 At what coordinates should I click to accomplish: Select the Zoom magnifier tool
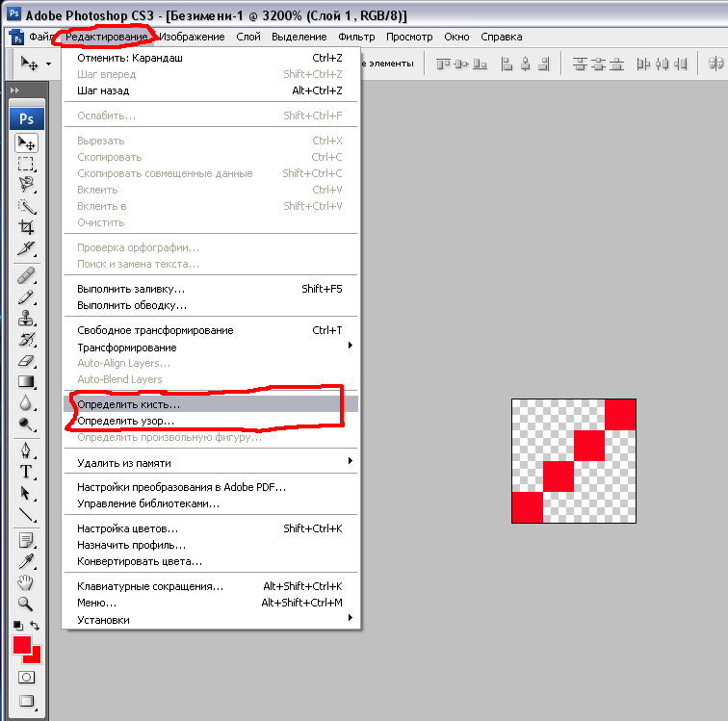26,604
